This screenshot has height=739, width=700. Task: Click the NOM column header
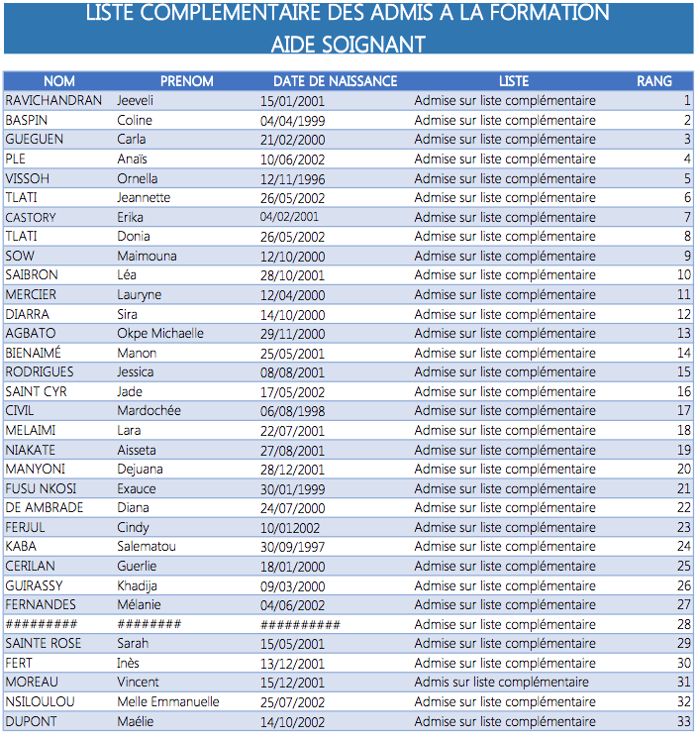(58, 81)
